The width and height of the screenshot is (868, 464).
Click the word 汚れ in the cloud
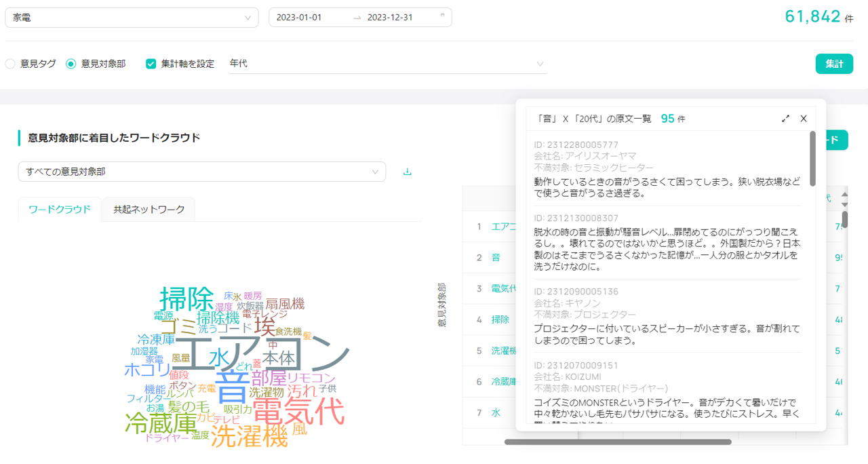(x=302, y=391)
